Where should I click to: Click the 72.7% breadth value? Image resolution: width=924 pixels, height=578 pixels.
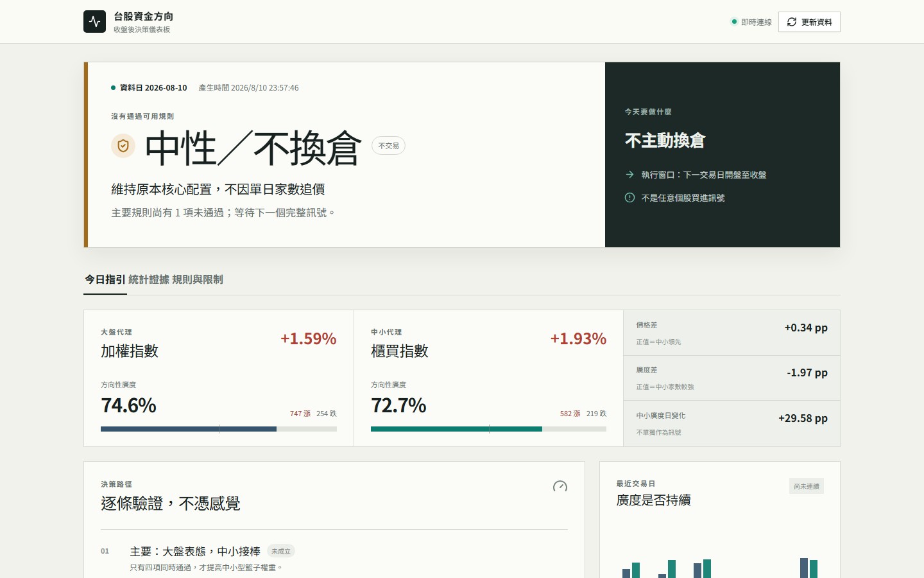click(398, 405)
